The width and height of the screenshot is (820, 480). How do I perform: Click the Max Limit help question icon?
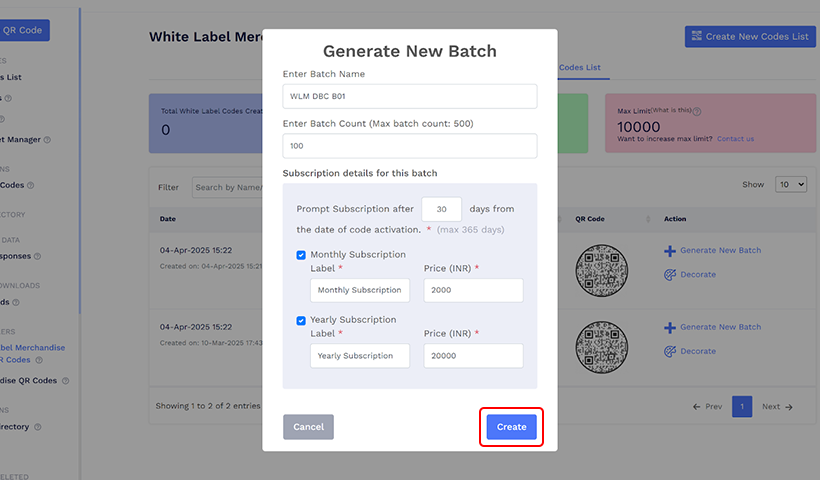pyautogui.click(x=697, y=112)
